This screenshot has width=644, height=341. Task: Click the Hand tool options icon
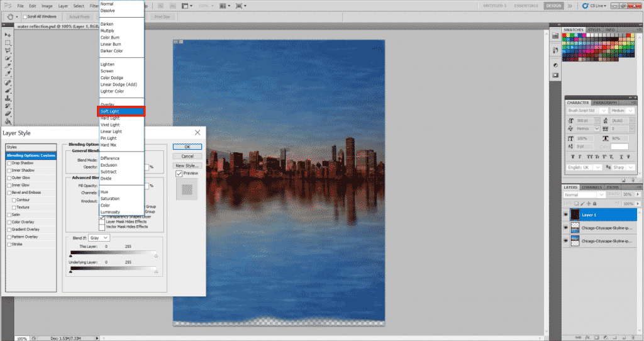point(11,17)
